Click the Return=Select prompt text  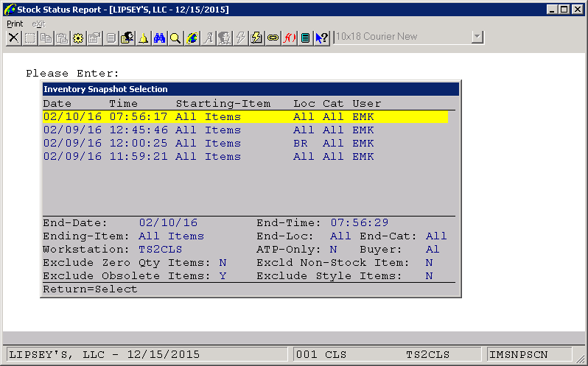pos(90,289)
